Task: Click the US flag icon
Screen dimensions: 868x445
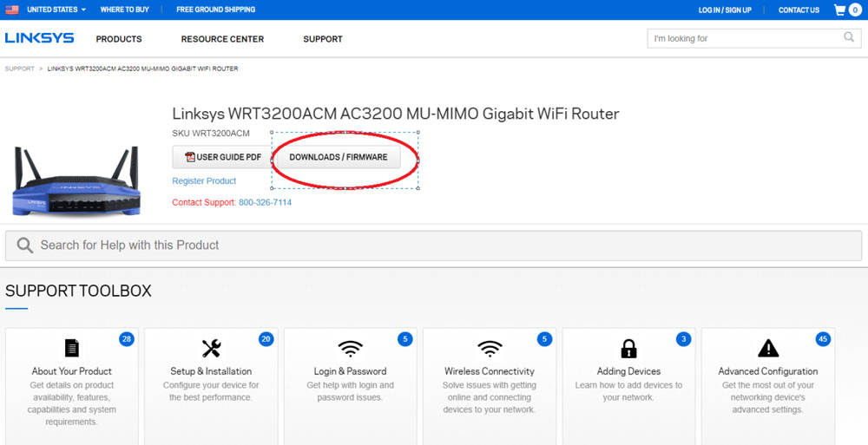Action: coord(11,10)
